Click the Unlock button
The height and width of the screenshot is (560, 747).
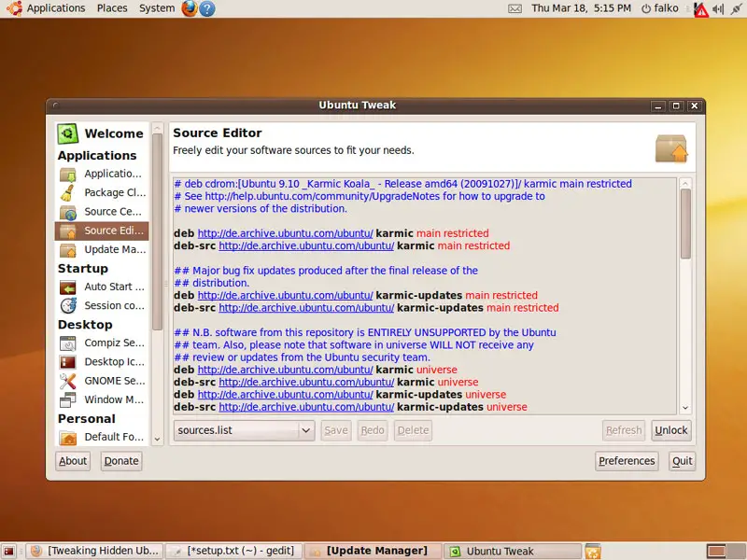670,430
